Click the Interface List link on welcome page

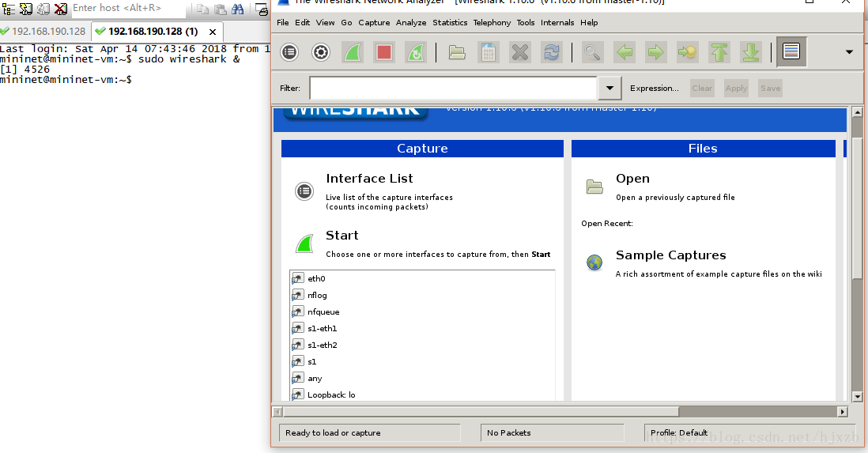coord(369,179)
